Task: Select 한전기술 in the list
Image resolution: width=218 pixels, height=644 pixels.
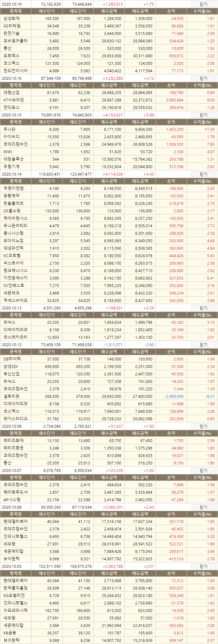Action: [x=11, y=34]
